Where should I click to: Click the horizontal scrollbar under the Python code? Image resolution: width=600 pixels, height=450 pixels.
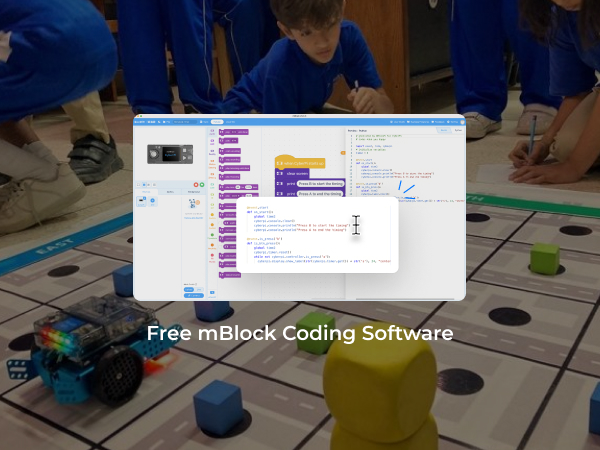405,299
